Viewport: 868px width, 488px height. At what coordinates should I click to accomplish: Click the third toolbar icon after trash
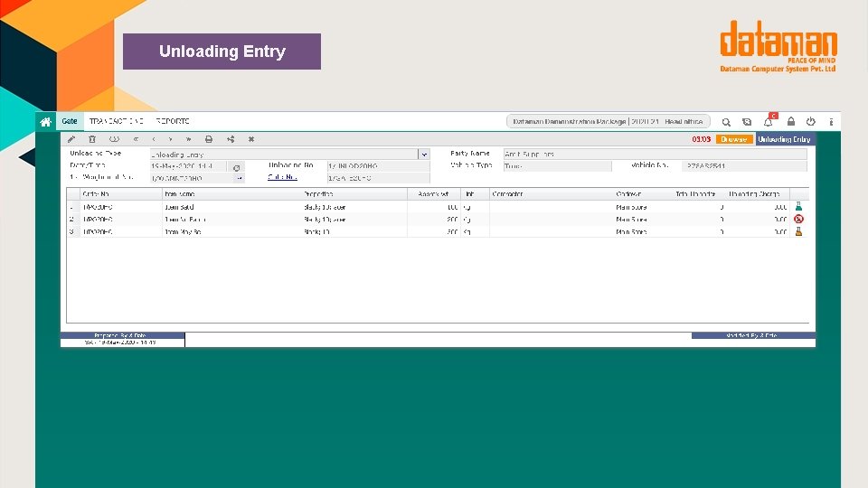coord(114,139)
